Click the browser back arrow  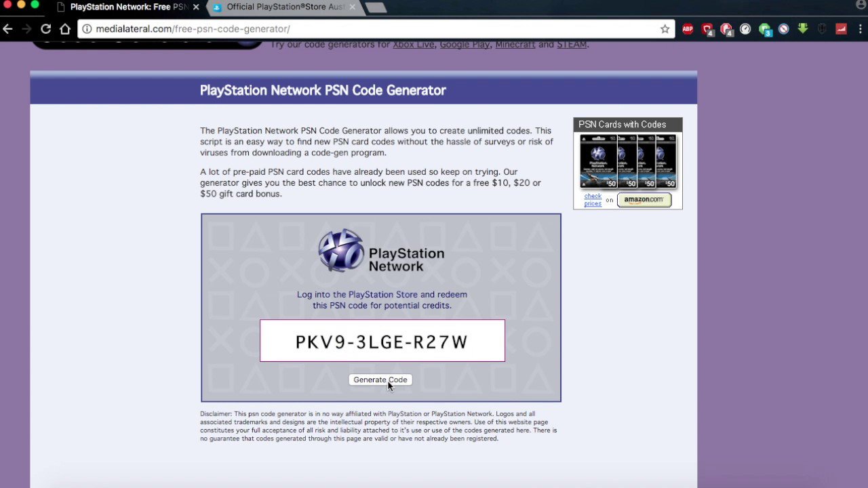[x=7, y=29]
